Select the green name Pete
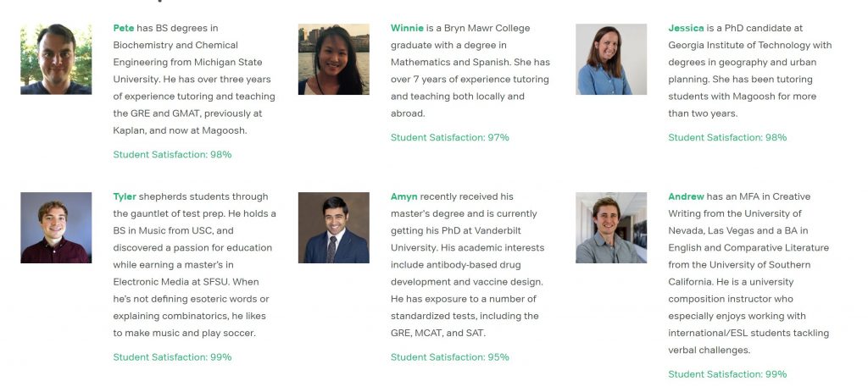The height and width of the screenshot is (392, 868). 124,28
